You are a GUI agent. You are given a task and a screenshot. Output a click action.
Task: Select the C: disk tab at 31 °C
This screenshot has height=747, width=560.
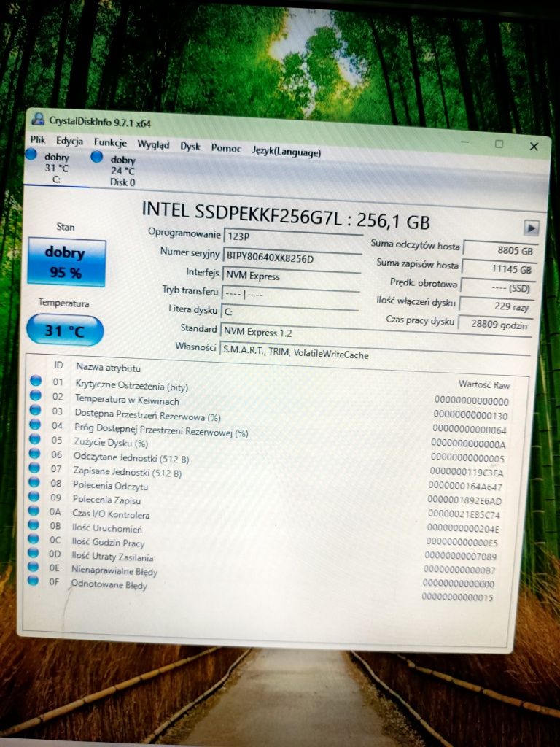click(56, 169)
